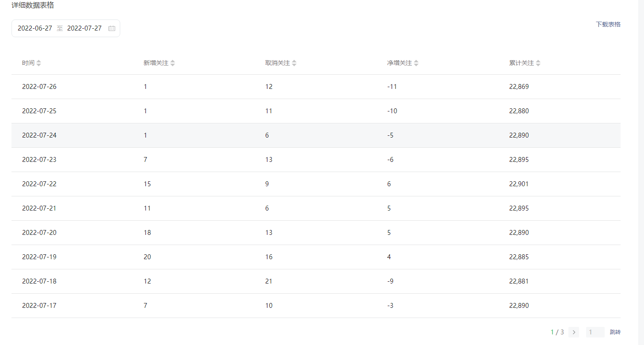644x345 pixels.
Task: Open end date 2022-07-27 picker
Action: [84, 28]
